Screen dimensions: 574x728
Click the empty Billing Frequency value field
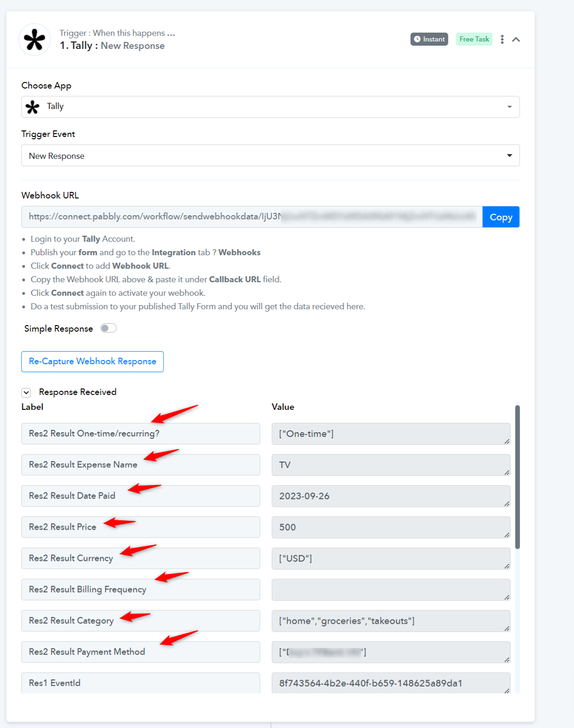point(391,590)
